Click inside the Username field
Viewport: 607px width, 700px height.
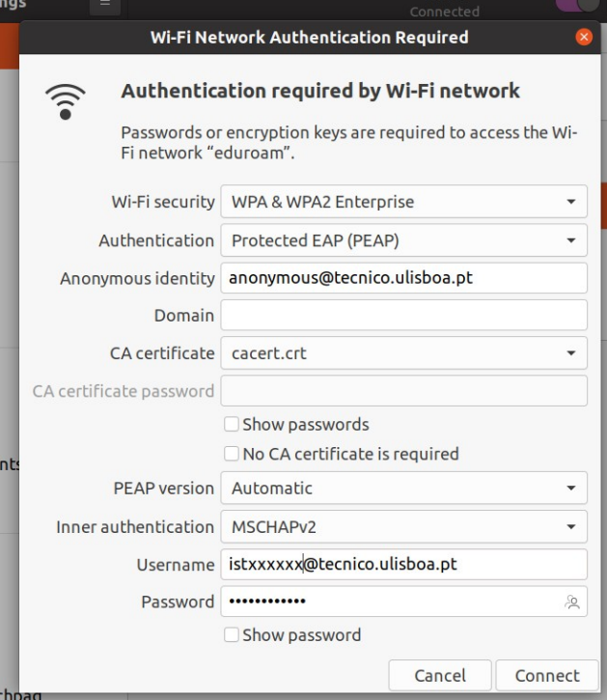(403, 564)
